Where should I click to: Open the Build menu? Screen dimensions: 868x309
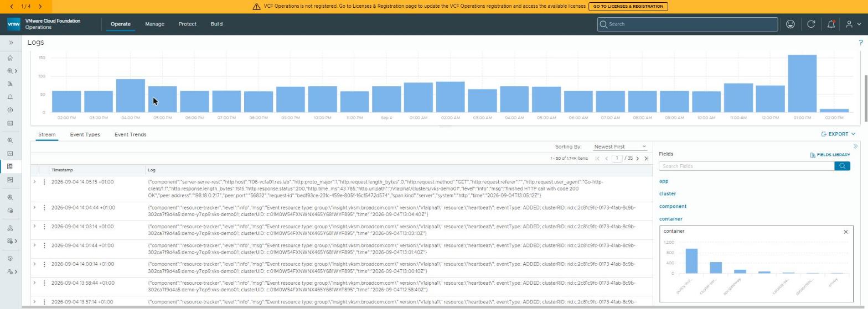click(216, 24)
